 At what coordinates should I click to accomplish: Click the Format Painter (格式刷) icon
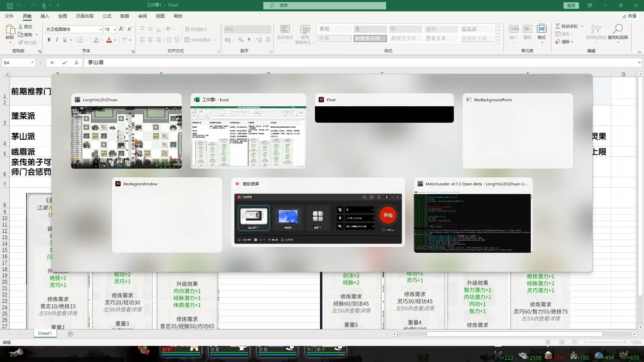pos(21,43)
